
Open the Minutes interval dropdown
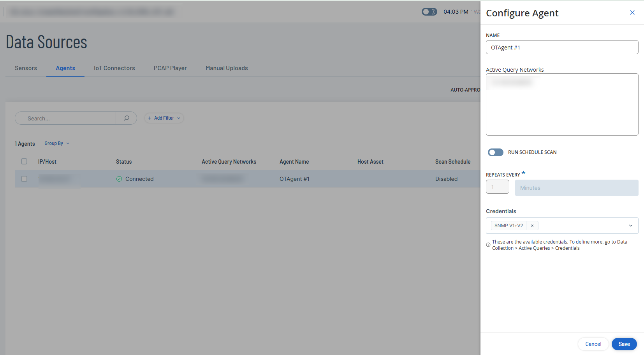576,188
